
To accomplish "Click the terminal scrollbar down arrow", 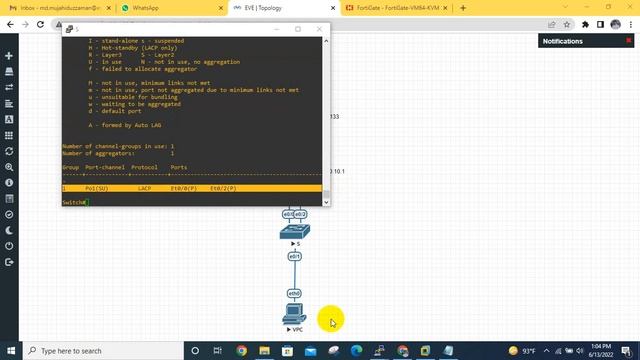I will click(x=326, y=202).
